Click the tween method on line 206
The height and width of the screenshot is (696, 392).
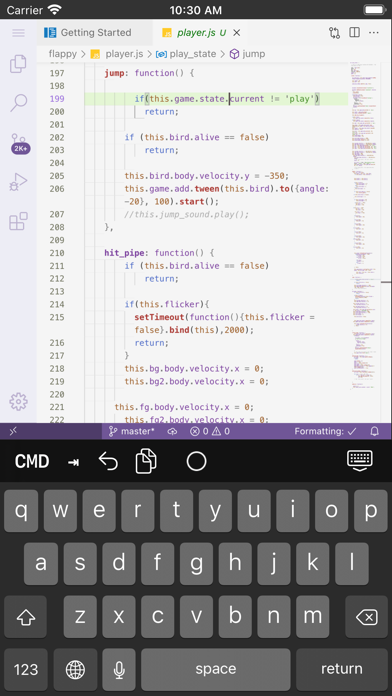tap(206, 189)
